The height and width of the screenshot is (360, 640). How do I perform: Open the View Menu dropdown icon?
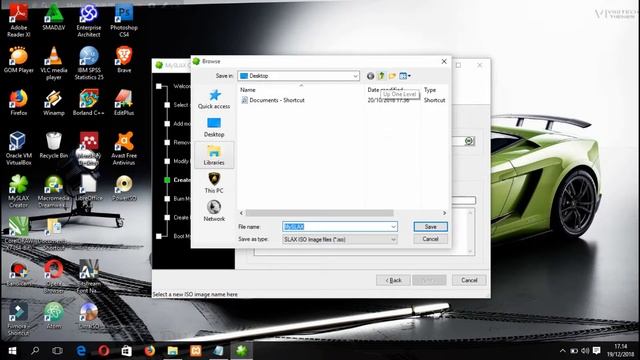[405, 76]
